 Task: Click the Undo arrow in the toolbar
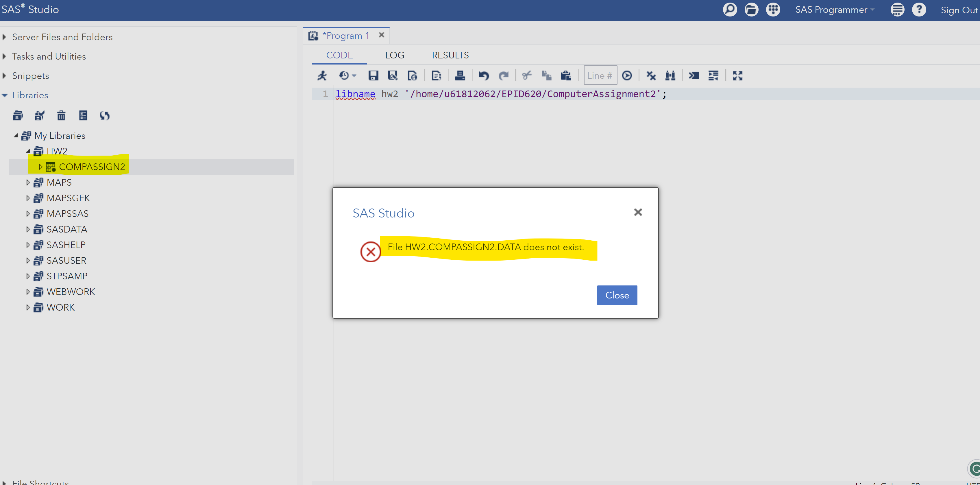(x=484, y=75)
